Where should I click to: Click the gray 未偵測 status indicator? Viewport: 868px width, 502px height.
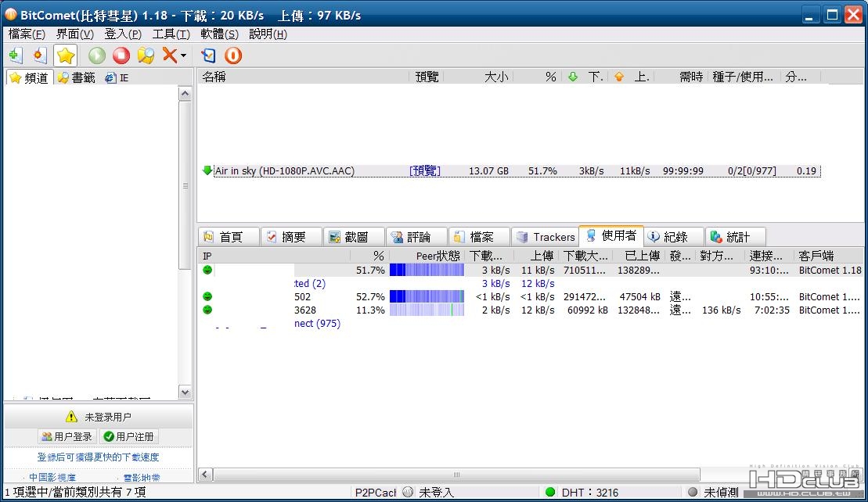pos(692,492)
